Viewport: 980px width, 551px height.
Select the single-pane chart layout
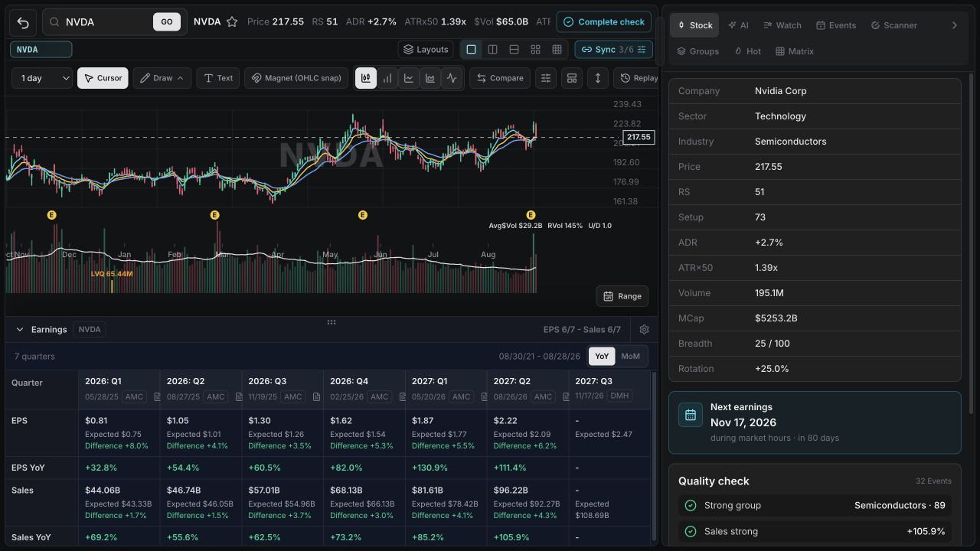[x=472, y=49]
